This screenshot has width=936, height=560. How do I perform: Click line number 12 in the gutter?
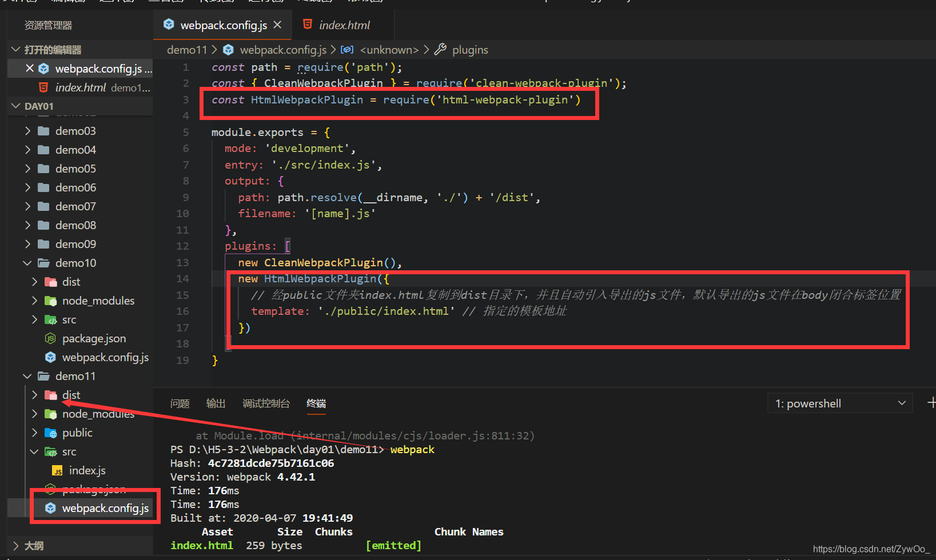coord(182,246)
